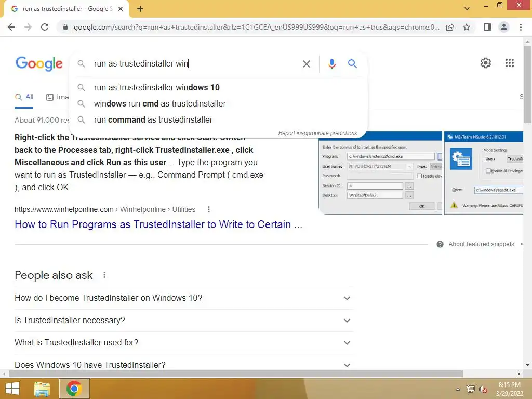Open the taskbar clock 8:15 PM
Screen dimensions: 532x399
[x=509, y=389]
